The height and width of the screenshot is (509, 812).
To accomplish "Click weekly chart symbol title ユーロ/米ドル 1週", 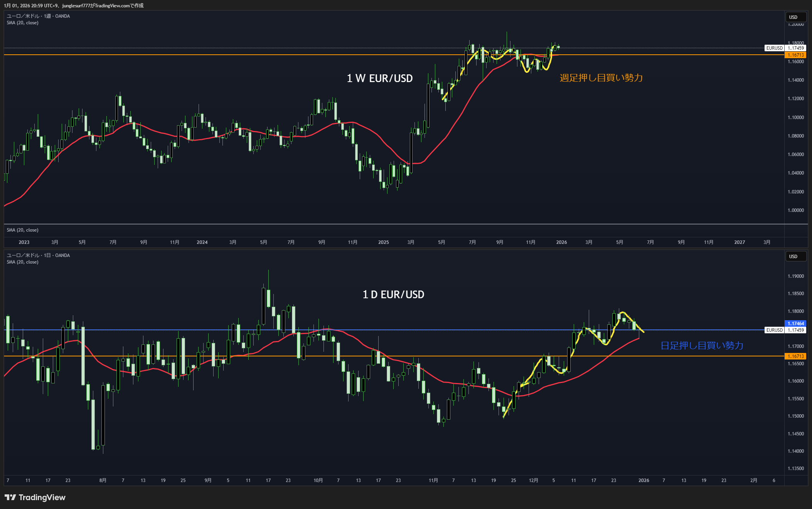I will click(x=38, y=16).
